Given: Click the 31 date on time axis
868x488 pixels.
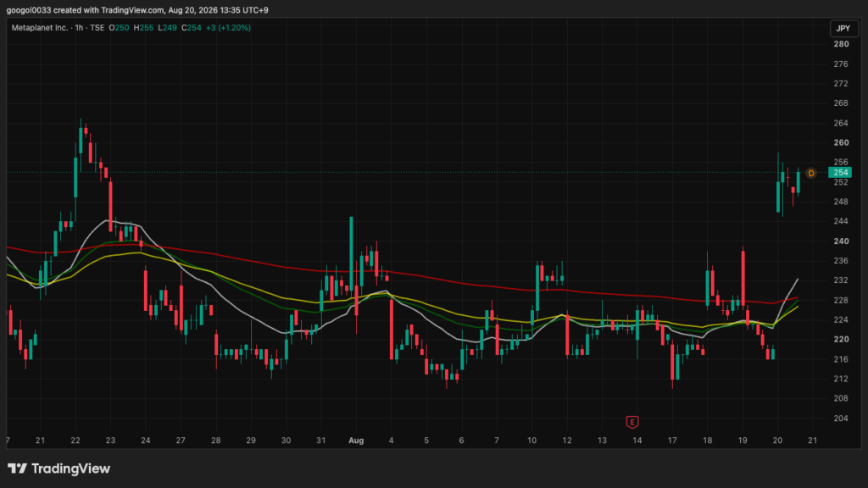Looking at the screenshot, I should point(321,441).
